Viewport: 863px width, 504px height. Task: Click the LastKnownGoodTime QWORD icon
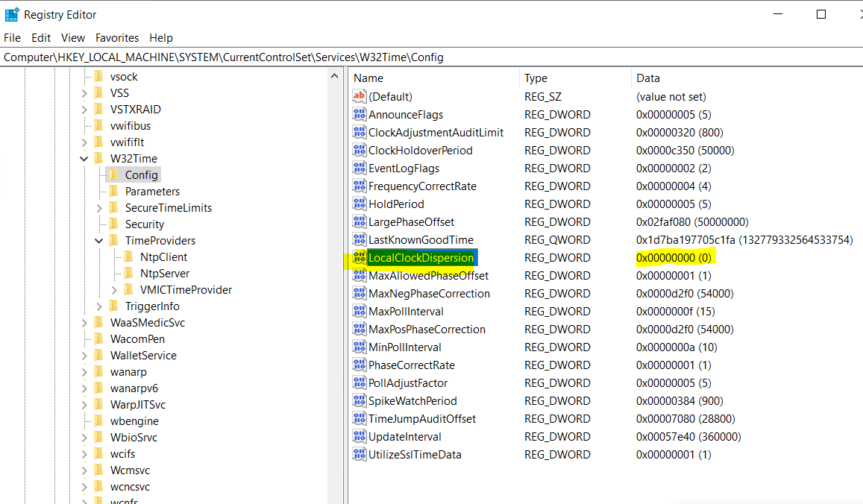360,239
